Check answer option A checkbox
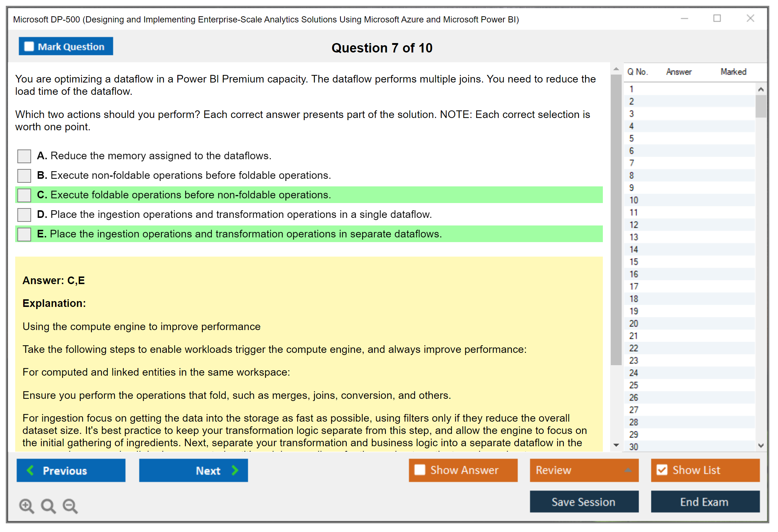The image size is (778, 532). tap(24, 156)
